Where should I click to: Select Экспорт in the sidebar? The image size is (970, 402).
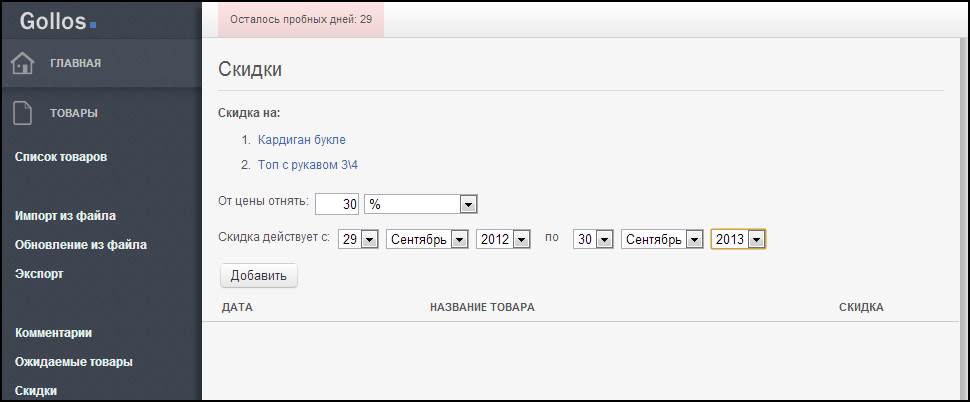coord(39,273)
